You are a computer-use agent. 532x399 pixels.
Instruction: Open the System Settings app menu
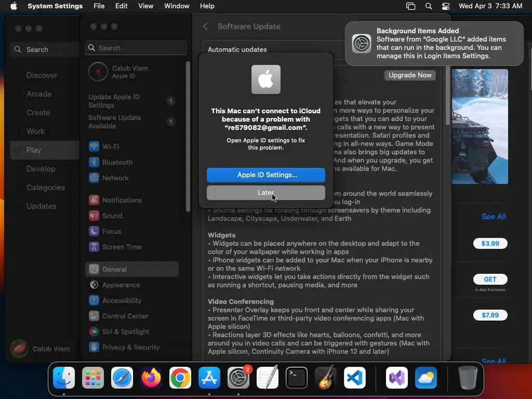point(55,6)
